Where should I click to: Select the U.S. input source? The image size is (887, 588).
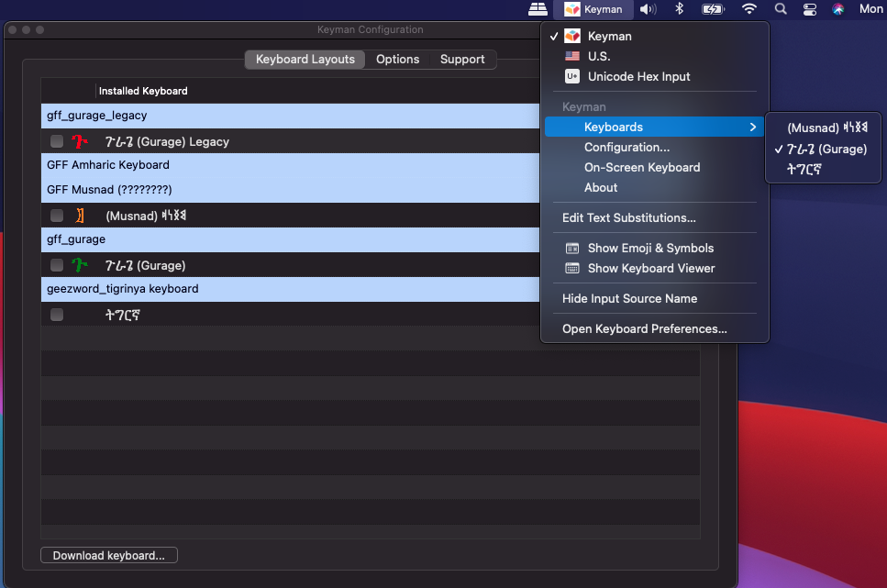pyautogui.click(x=600, y=56)
